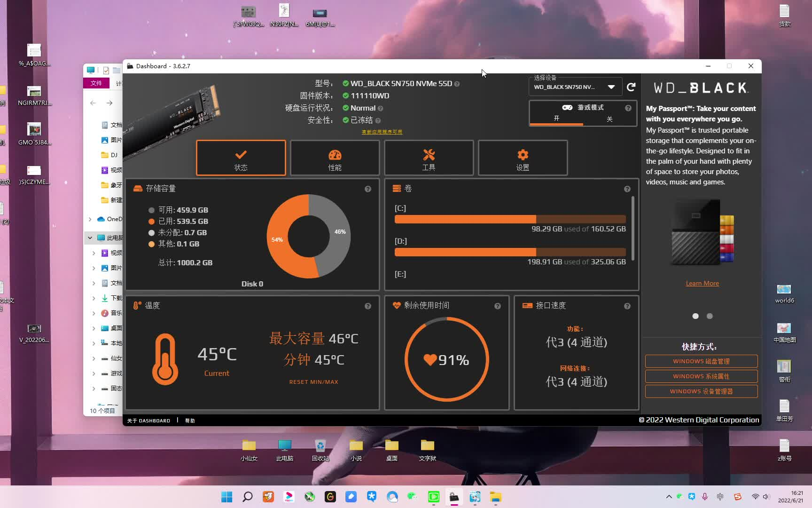Open 帮助 help in footer
Screen dimensions: 812x508
tap(190, 421)
